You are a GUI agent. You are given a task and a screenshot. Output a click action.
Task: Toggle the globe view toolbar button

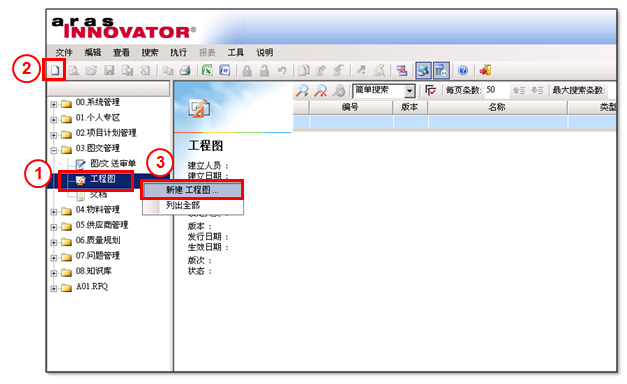pos(423,71)
